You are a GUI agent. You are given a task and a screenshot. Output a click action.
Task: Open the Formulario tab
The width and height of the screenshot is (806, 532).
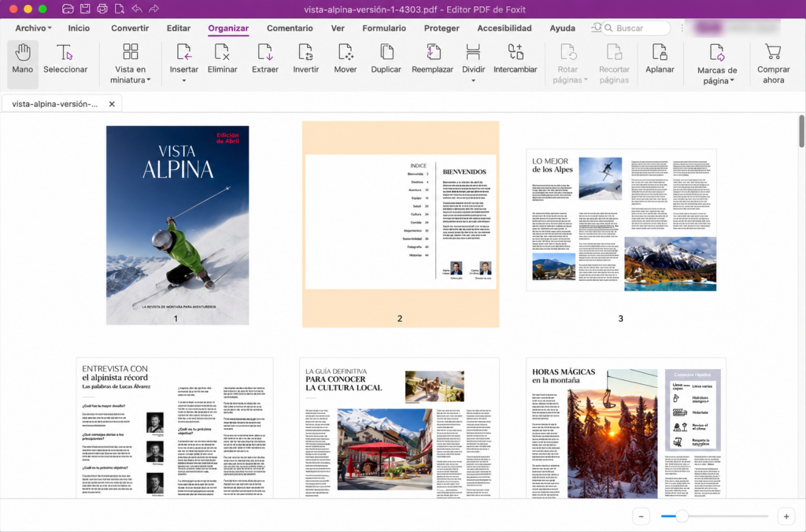[384, 28]
